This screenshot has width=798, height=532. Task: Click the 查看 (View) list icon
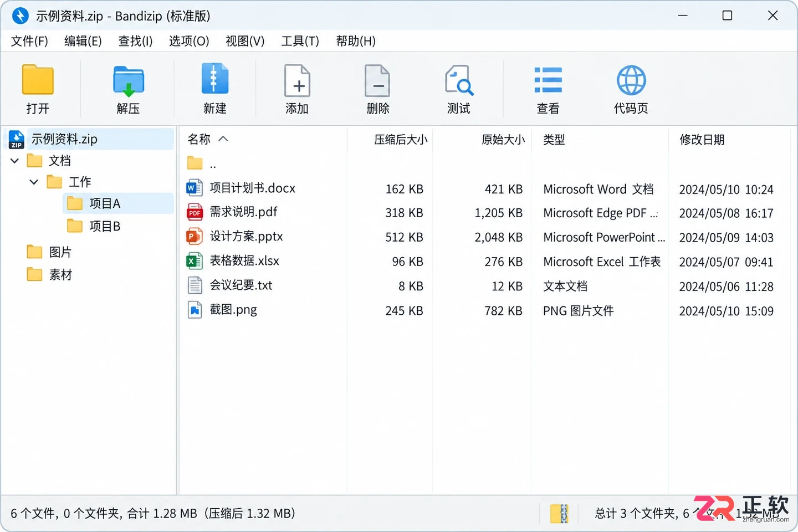(x=548, y=80)
